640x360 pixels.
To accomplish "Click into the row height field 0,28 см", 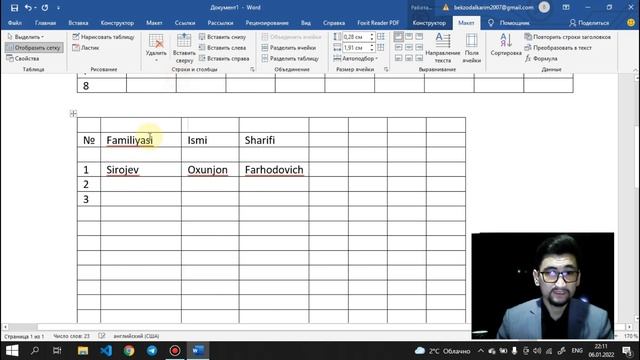I will tap(355, 37).
